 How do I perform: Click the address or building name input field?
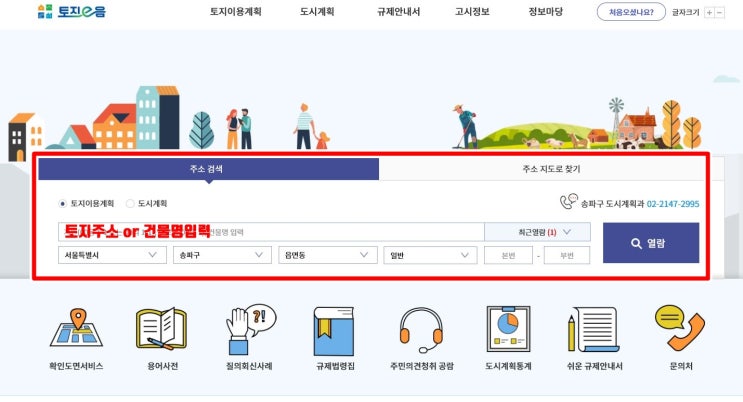[x=271, y=232]
